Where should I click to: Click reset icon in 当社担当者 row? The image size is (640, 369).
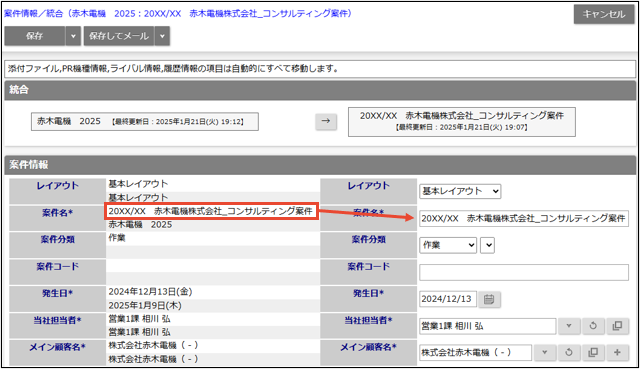coord(593,326)
